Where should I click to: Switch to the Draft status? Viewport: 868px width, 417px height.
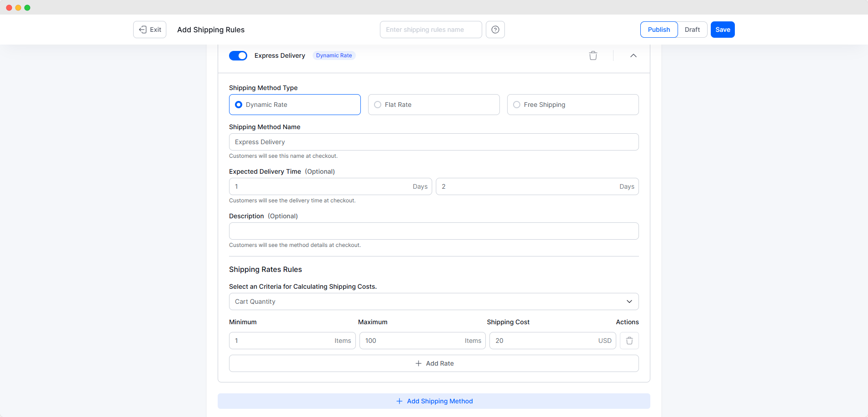pos(692,30)
